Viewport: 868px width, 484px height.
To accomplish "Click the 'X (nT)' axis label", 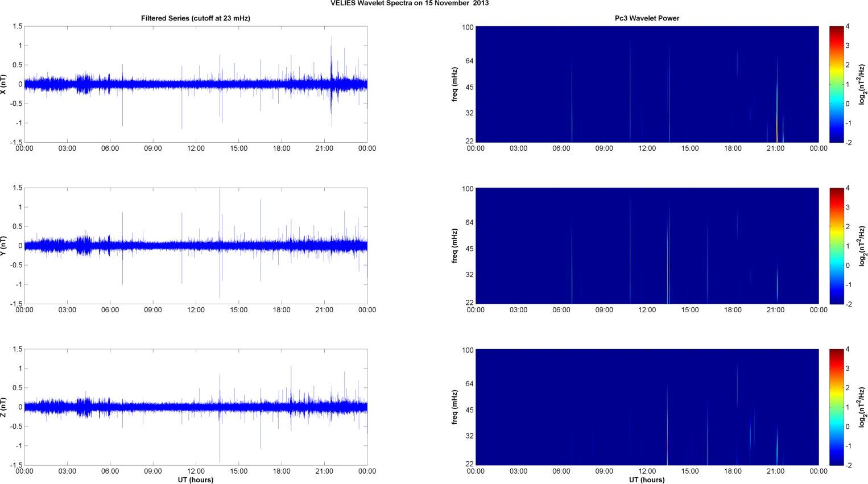I will [x=4, y=84].
